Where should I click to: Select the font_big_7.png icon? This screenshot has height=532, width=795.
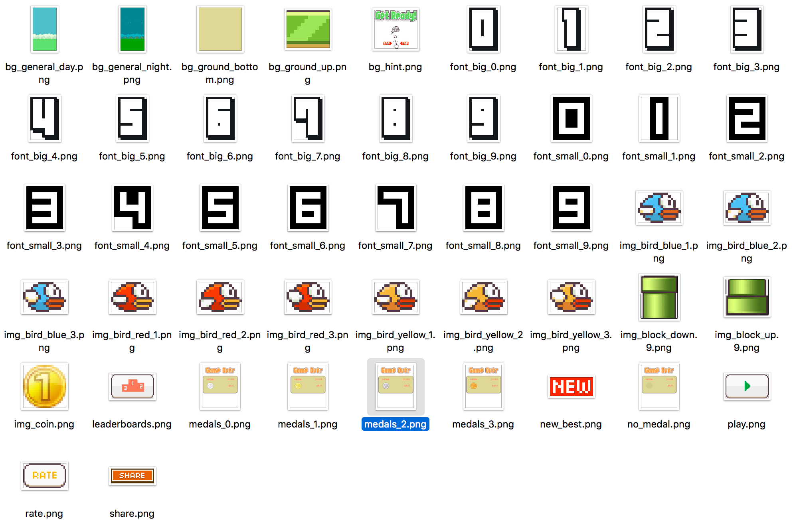coord(308,118)
